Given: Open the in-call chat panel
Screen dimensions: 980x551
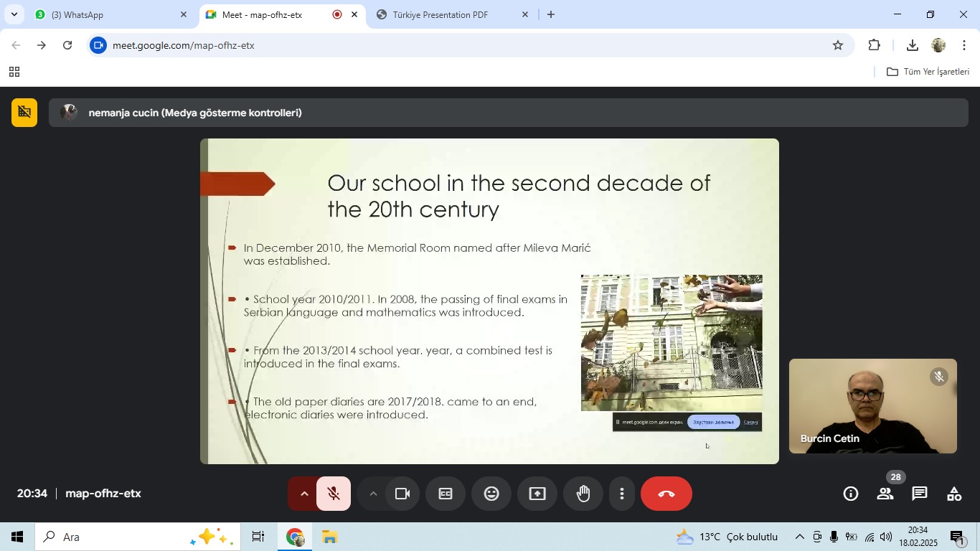Looking at the screenshot, I should 920,494.
